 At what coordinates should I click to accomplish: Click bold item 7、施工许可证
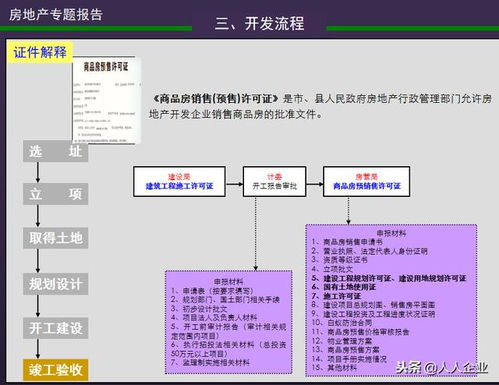[336, 296]
